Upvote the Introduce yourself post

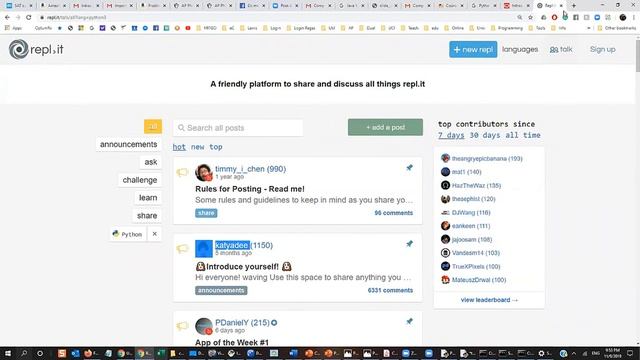click(x=182, y=249)
